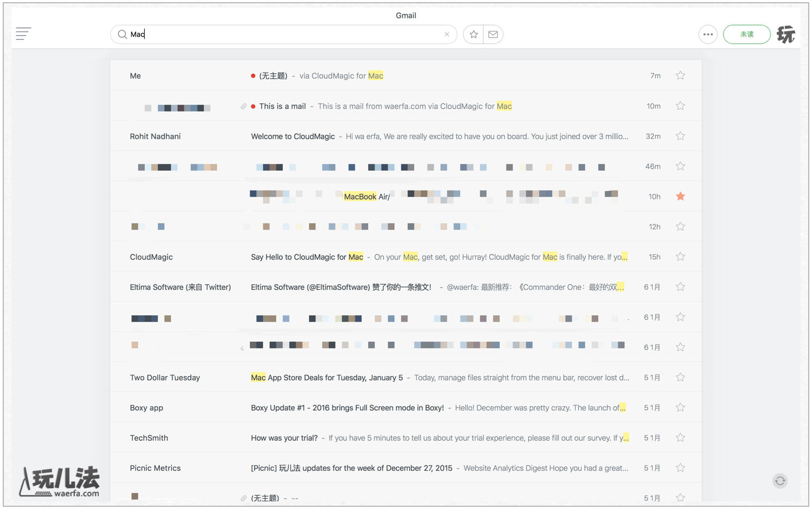Clear the search text with the X

[447, 34]
